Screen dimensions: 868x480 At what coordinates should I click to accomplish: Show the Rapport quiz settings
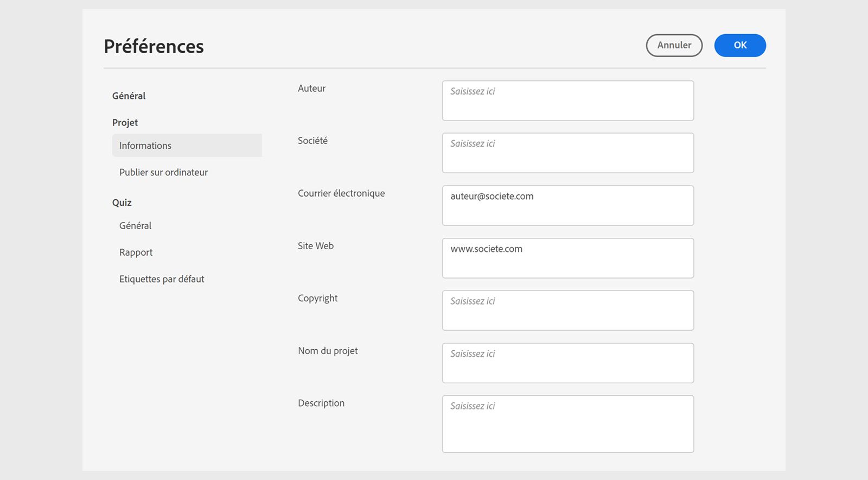pos(136,252)
